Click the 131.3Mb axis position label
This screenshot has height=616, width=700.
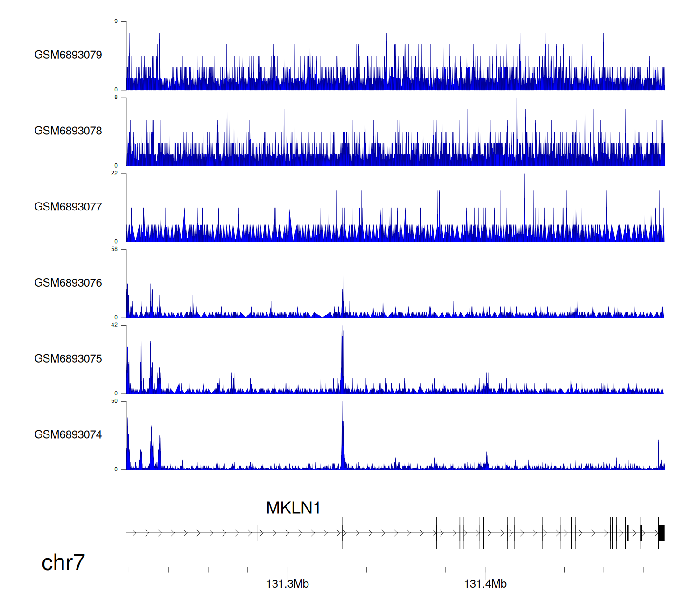click(x=287, y=584)
